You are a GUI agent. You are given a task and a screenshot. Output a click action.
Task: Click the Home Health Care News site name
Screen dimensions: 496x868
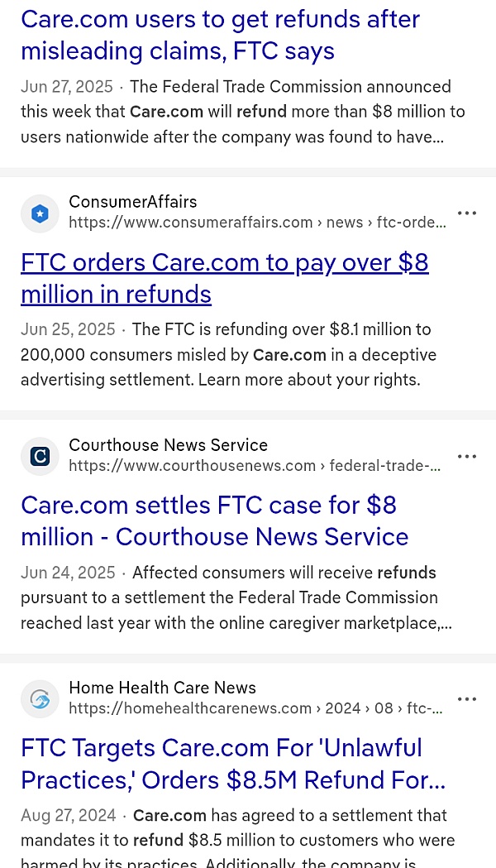pos(162,688)
